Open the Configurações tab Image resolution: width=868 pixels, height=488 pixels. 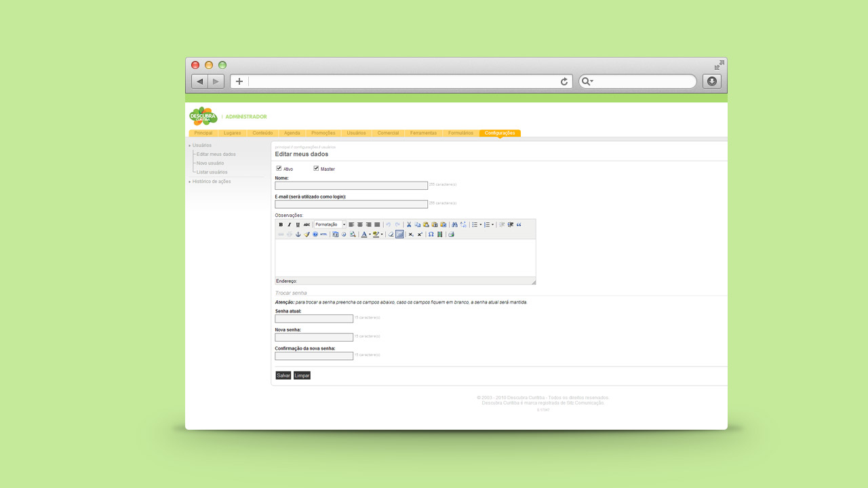pyautogui.click(x=500, y=133)
